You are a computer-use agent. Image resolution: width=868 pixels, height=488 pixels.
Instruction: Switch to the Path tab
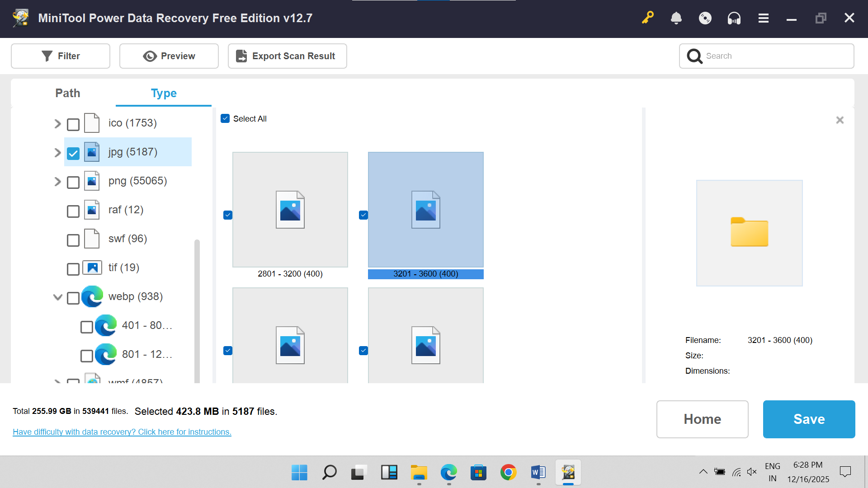pos(67,93)
